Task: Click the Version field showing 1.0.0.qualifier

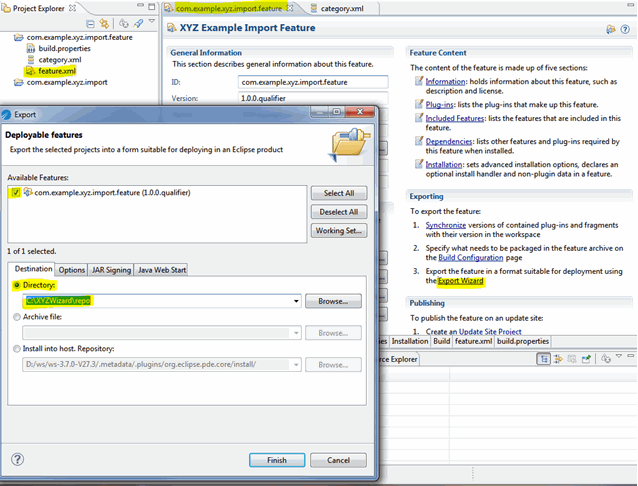Action: (x=313, y=98)
